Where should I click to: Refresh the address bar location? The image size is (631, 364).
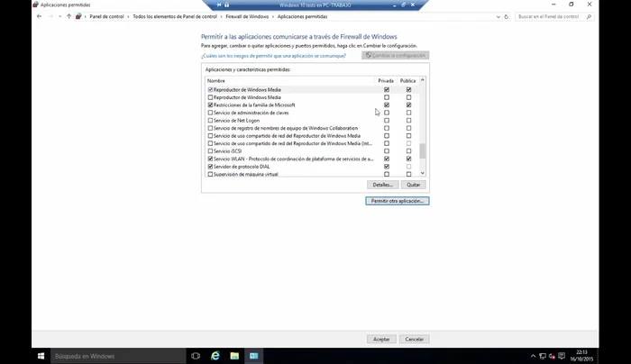tap(507, 16)
